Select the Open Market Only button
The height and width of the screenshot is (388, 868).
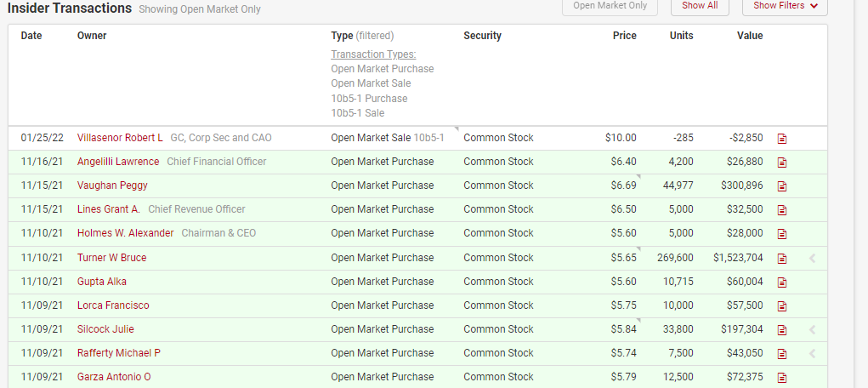[x=610, y=6]
